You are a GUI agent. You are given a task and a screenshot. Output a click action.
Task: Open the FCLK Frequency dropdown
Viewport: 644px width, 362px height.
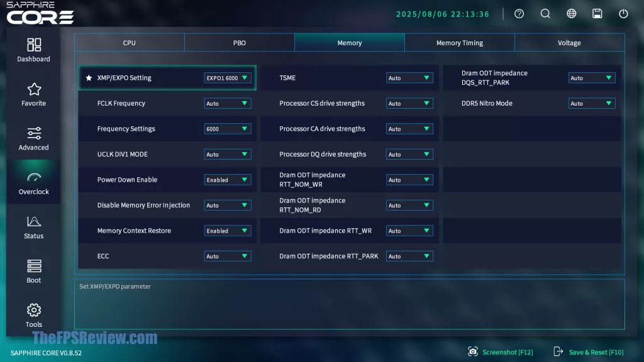(x=228, y=104)
